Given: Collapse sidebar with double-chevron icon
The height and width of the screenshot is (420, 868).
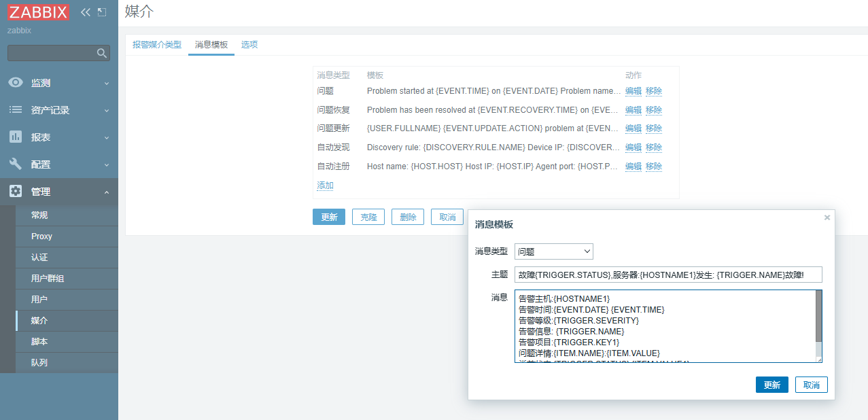Looking at the screenshot, I should pyautogui.click(x=85, y=12).
